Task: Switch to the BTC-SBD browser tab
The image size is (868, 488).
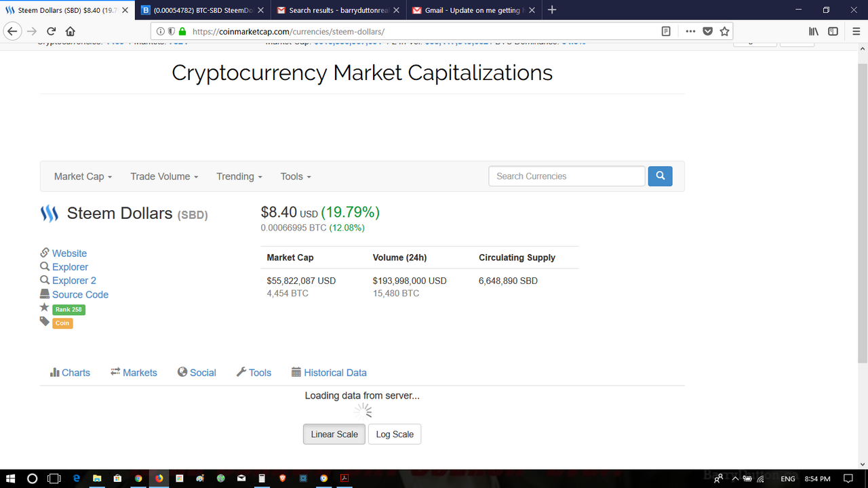Action: [x=203, y=10]
